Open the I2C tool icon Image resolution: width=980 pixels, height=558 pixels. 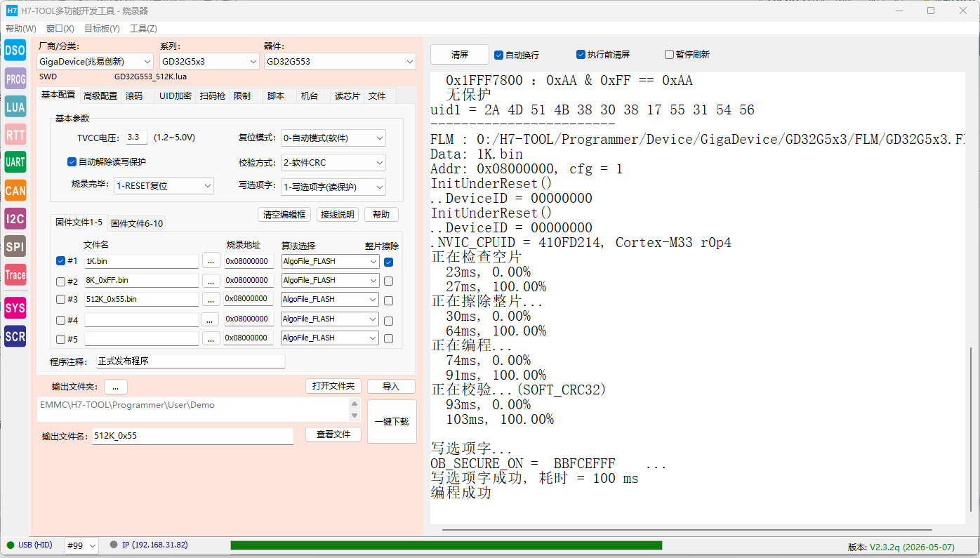15,218
